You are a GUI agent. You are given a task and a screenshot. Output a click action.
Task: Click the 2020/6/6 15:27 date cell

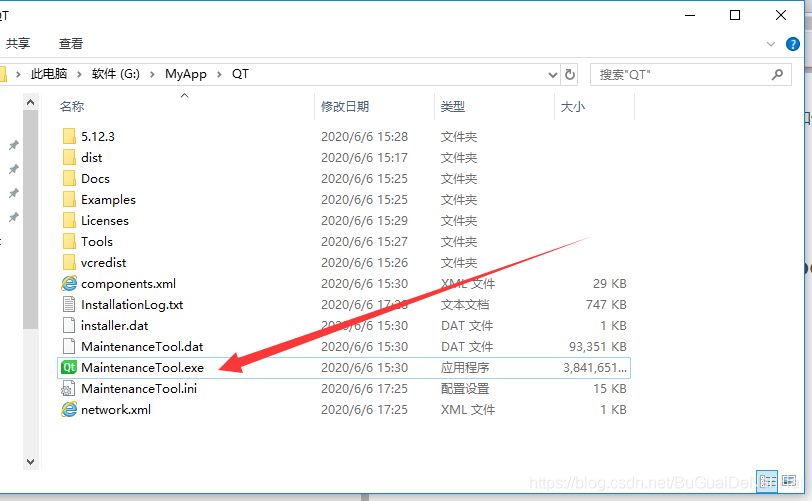tap(365, 241)
